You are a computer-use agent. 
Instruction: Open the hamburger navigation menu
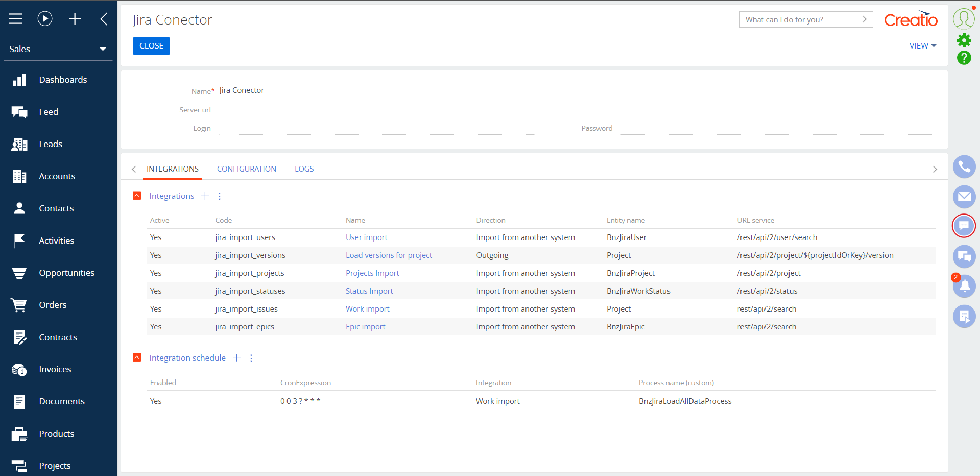15,19
